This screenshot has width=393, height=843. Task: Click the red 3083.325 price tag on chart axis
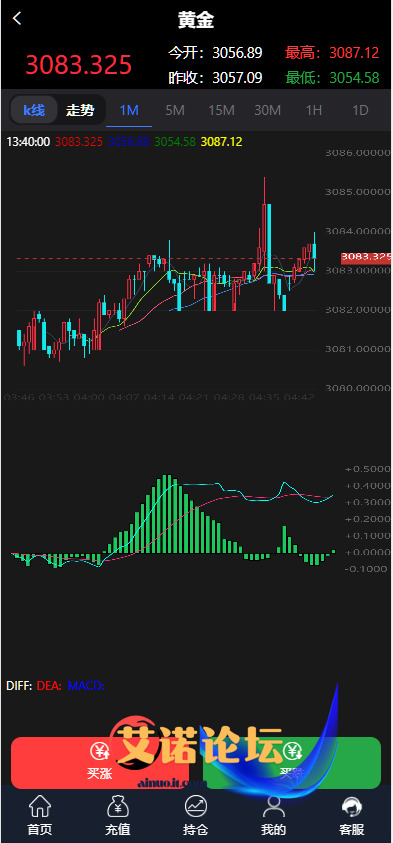tap(366, 257)
